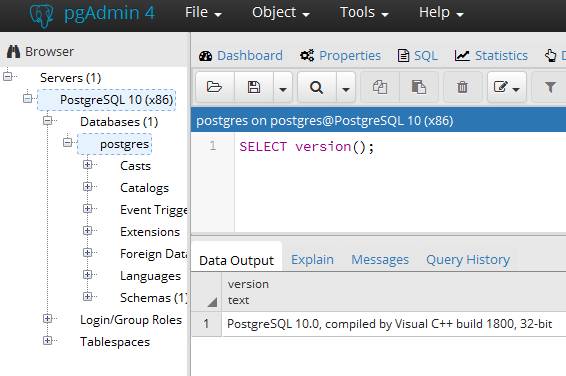Select Tablespaces tree item

115,342
